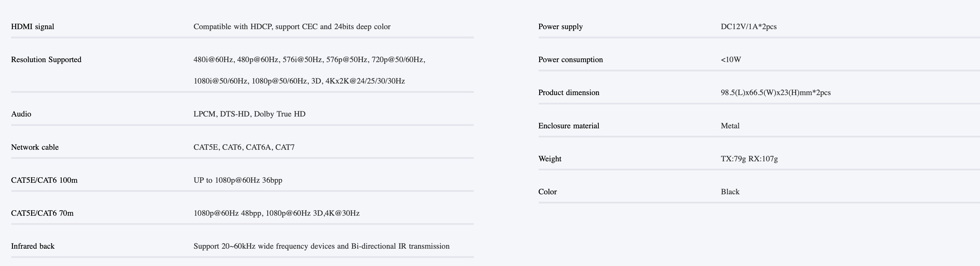
Task: Click the DC12V/1A*2pcs value
Action: pos(748,27)
